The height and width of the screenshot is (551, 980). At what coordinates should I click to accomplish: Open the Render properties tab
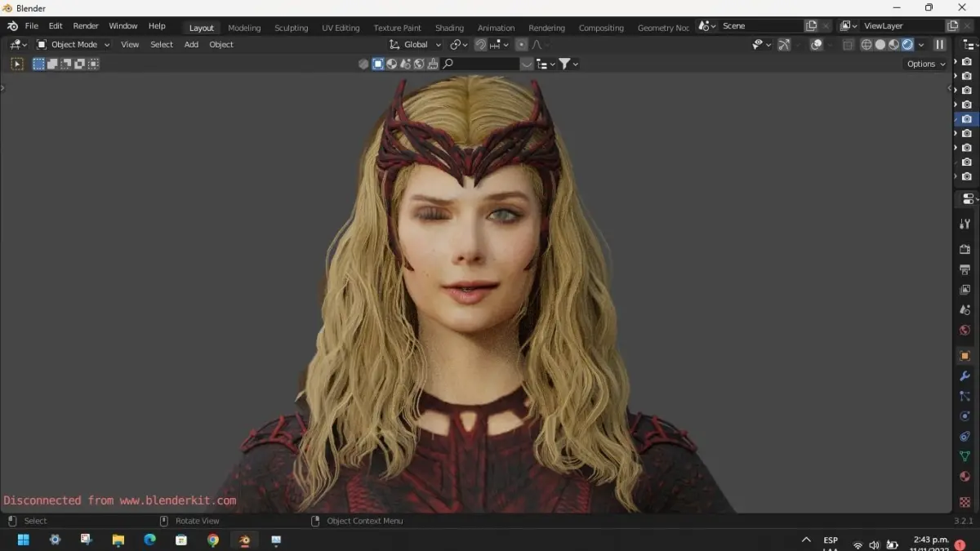964,249
